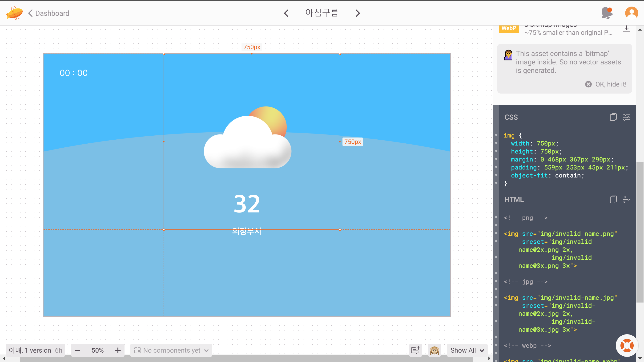Zoom in with plus button

tap(118, 350)
